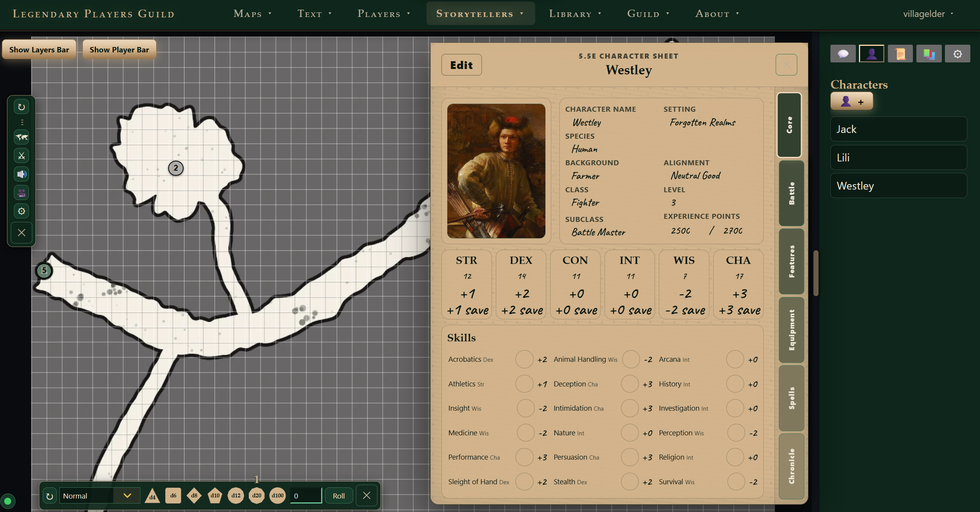Click the Roll button

click(x=338, y=496)
